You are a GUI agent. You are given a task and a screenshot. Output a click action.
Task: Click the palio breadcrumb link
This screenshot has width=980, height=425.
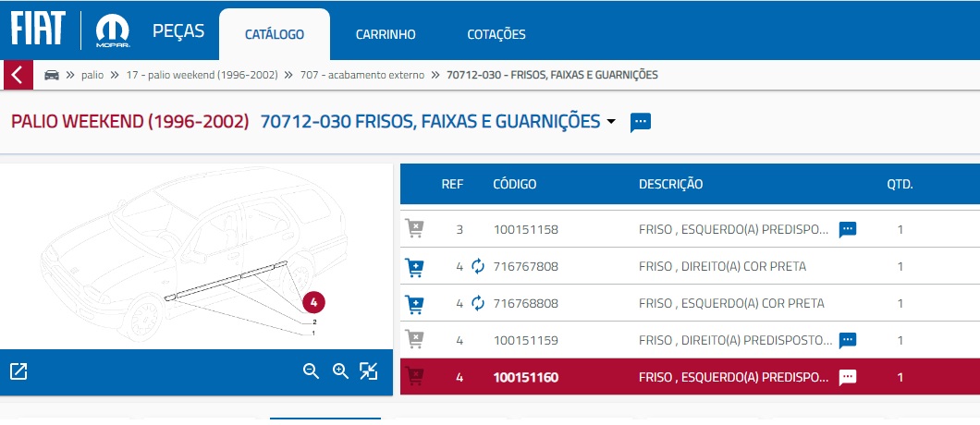coord(92,75)
